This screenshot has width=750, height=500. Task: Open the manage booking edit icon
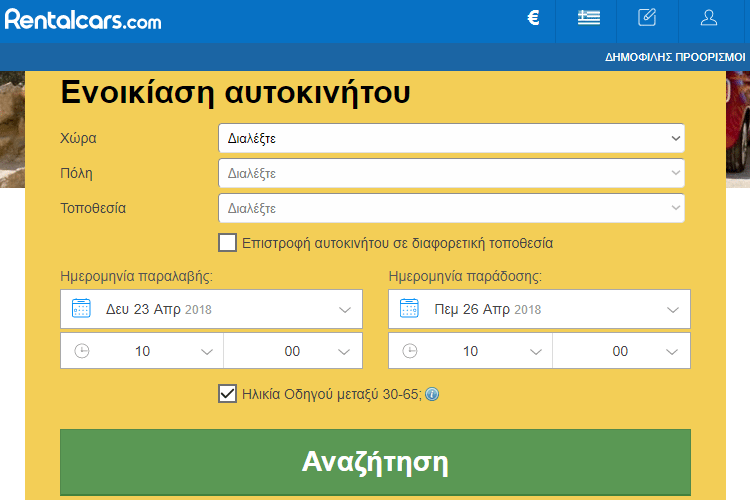[x=647, y=18]
